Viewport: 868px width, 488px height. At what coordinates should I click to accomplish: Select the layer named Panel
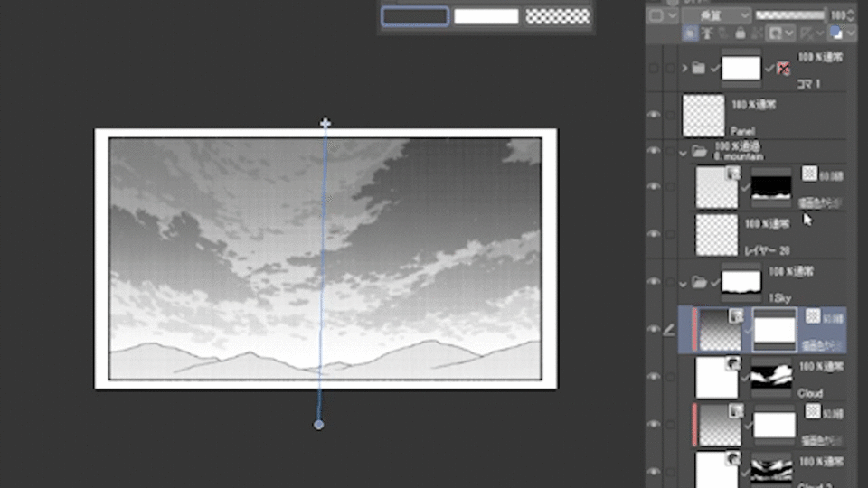[742, 131]
